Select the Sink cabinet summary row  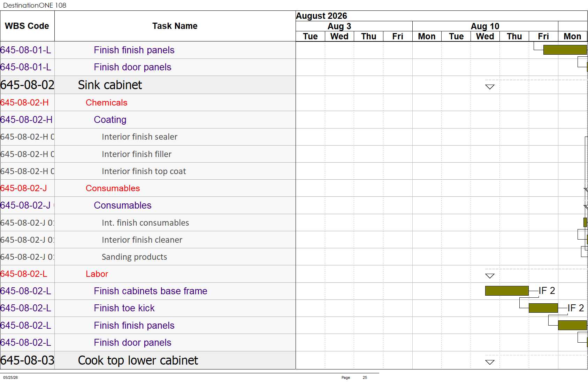coord(148,85)
